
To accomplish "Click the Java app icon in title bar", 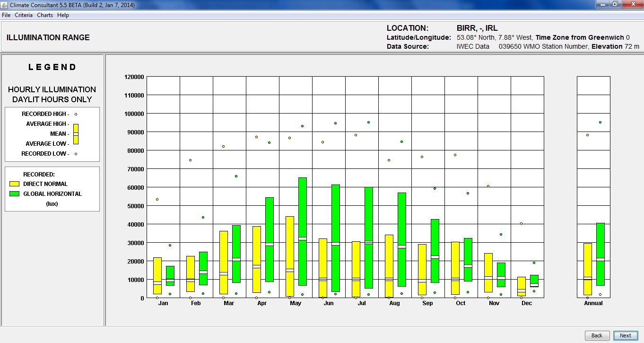I will coord(5,5).
